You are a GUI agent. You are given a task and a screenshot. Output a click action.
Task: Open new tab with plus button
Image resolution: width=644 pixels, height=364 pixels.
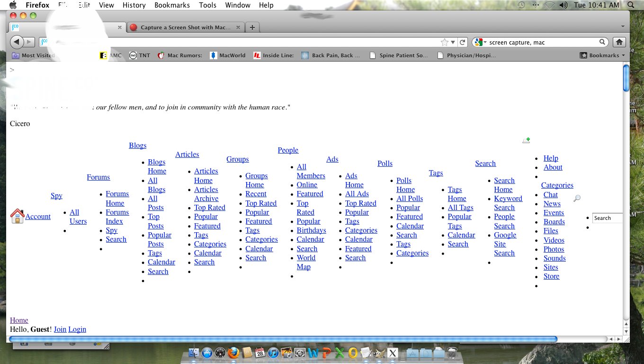(x=252, y=27)
